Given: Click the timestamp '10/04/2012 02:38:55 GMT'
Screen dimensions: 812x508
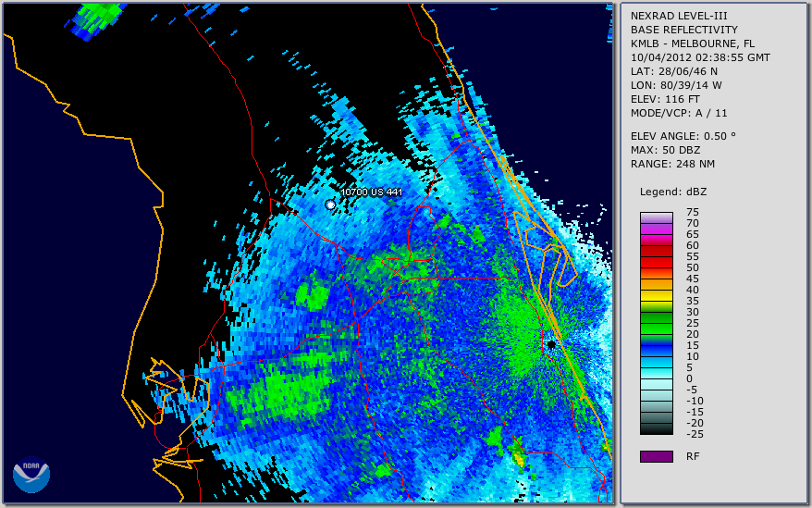Looking at the screenshot, I should click(700, 57).
